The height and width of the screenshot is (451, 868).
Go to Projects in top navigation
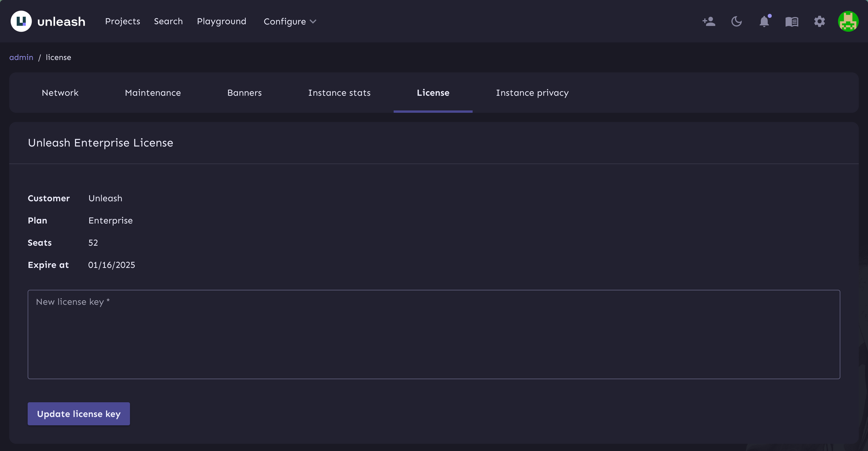[122, 21]
